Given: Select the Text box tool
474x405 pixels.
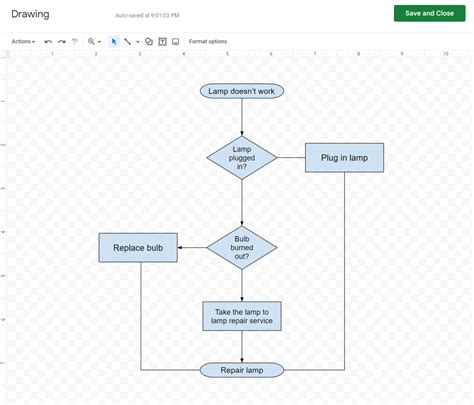Looking at the screenshot, I should point(162,41).
